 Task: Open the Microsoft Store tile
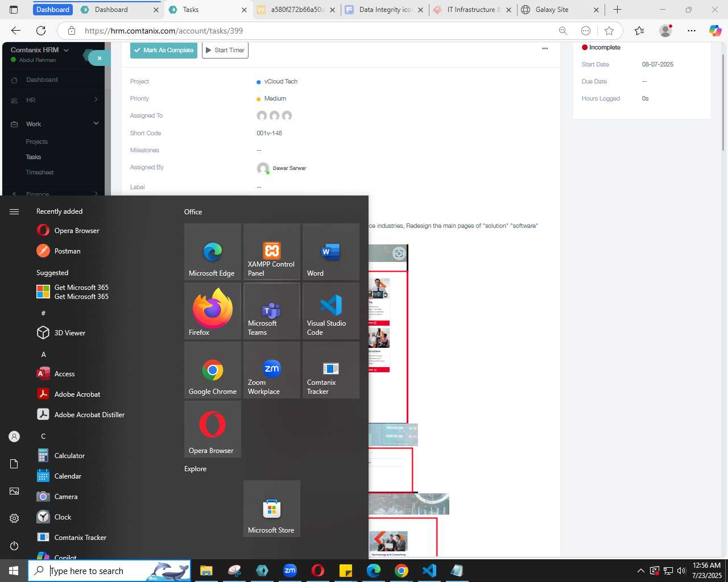[x=272, y=509]
